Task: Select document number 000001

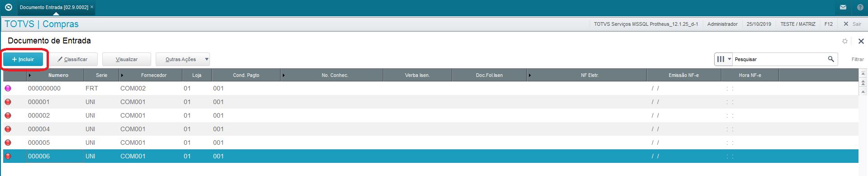Action: (39, 102)
